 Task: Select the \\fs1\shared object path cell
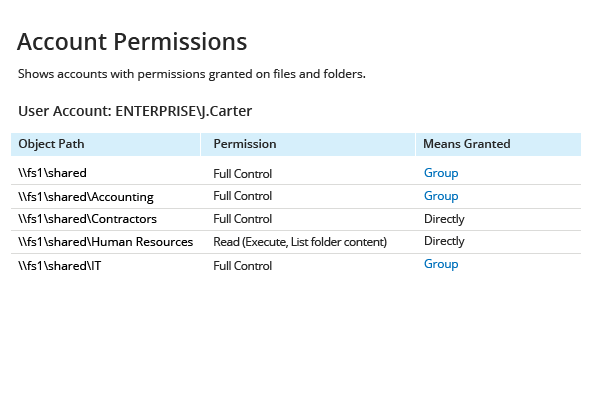[x=52, y=173]
